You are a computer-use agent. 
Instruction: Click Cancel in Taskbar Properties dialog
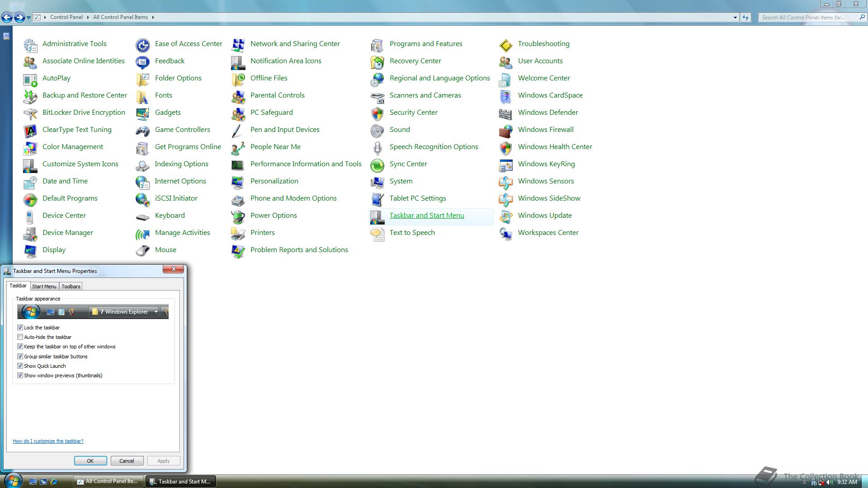127,461
